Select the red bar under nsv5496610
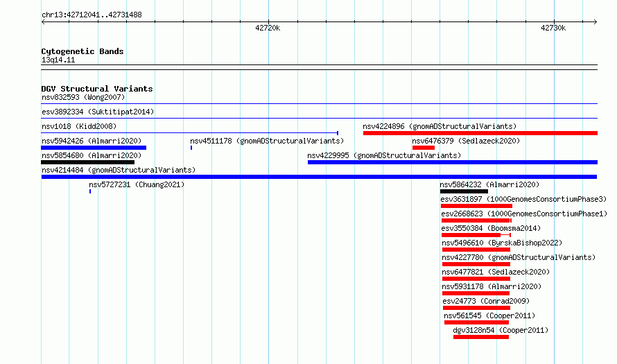This screenshot has height=364, width=617. pos(476,250)
